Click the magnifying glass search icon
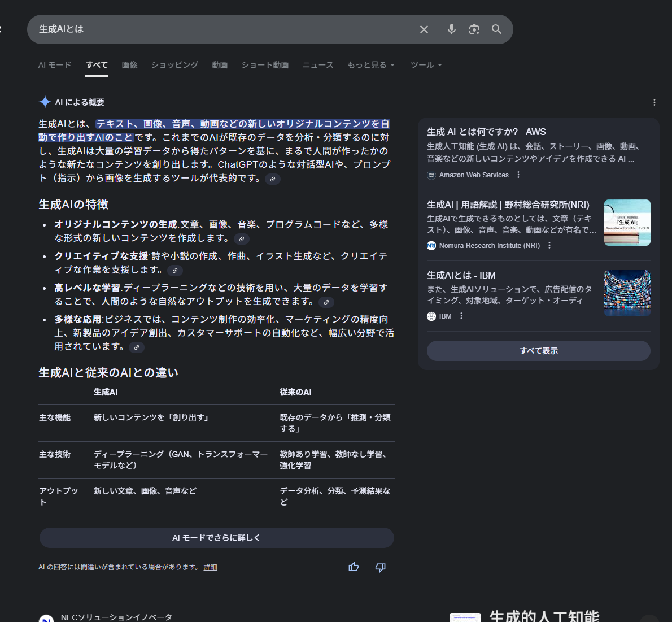This screenshot has width=672, height=622. click(x=496, y=29)
